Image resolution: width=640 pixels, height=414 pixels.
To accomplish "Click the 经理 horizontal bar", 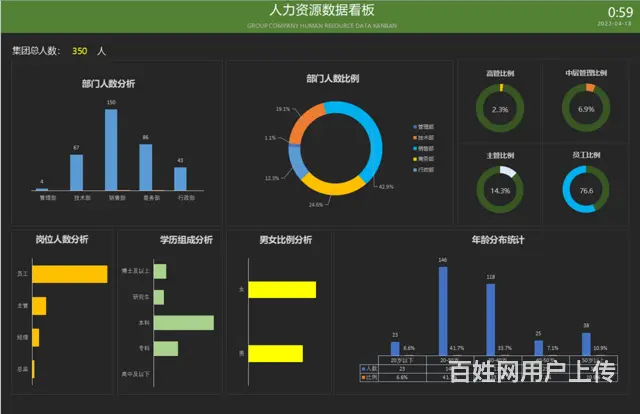I will 36,338.
